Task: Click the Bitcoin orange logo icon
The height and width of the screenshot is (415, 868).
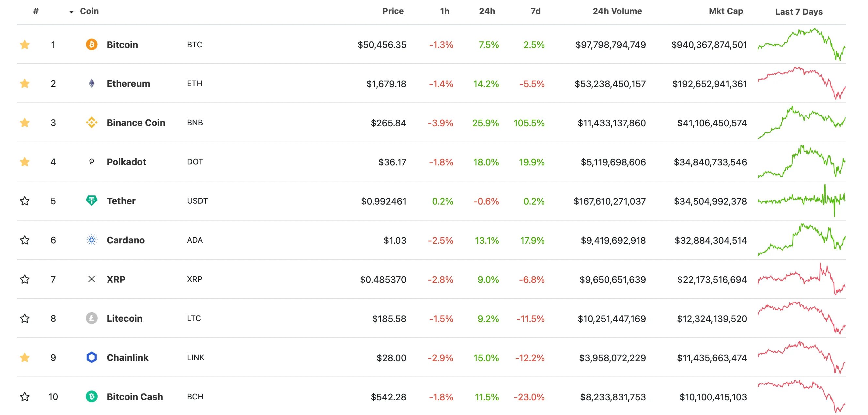Action: tap(91, 44)
